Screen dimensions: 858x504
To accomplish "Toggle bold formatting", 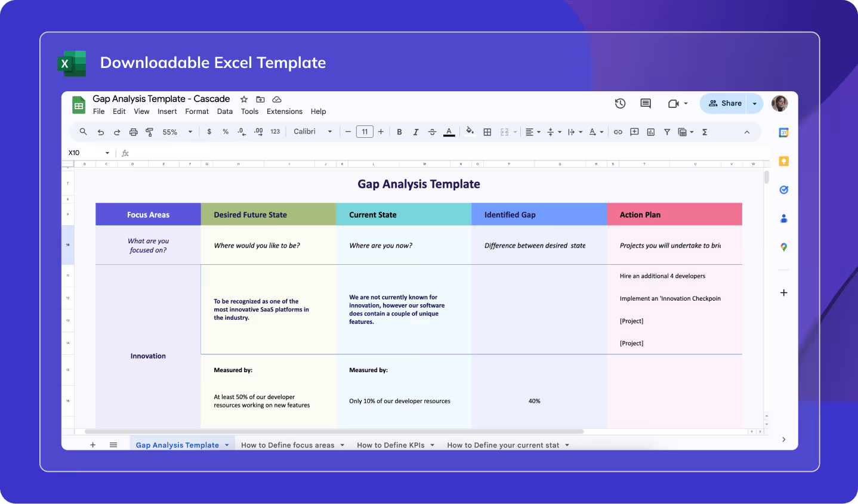I will [399, 132].
